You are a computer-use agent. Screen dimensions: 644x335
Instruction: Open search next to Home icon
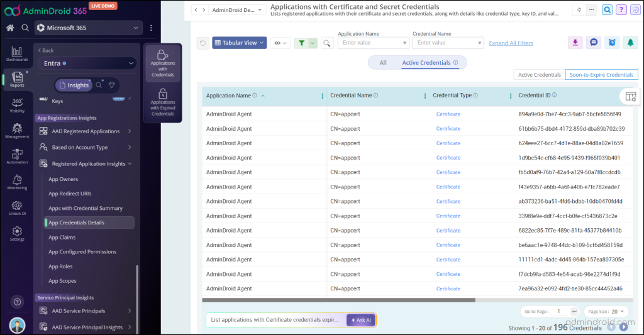(25, 28)
